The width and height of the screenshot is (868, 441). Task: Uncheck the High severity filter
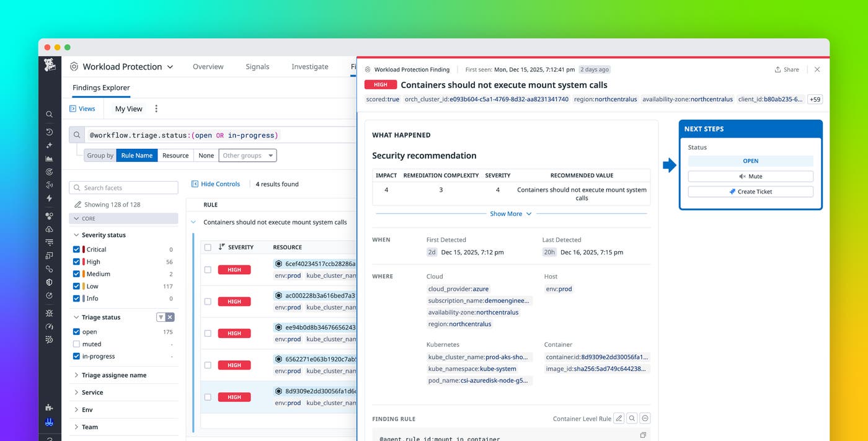77,261
